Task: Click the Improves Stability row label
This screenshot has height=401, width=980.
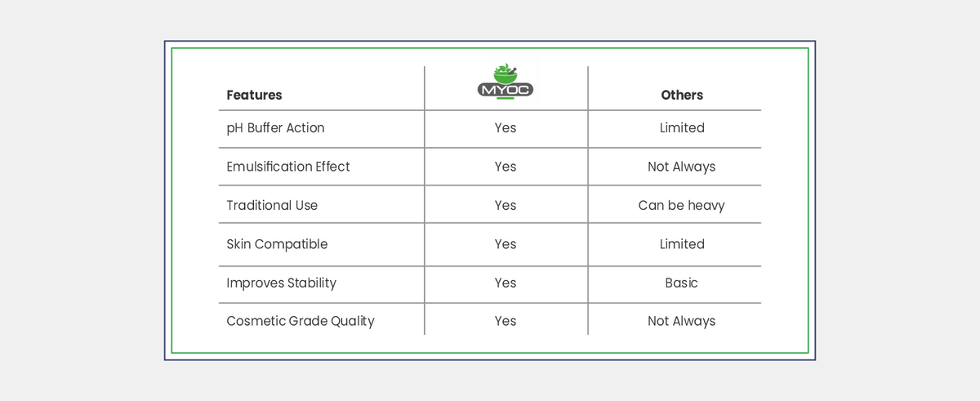Action: [281, 283]
